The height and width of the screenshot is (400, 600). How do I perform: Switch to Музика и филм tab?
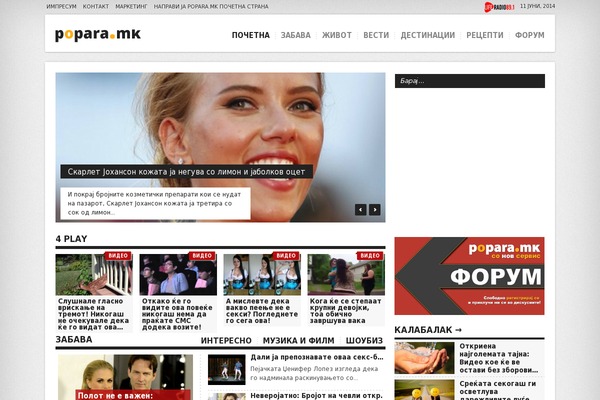coord(291,341)
